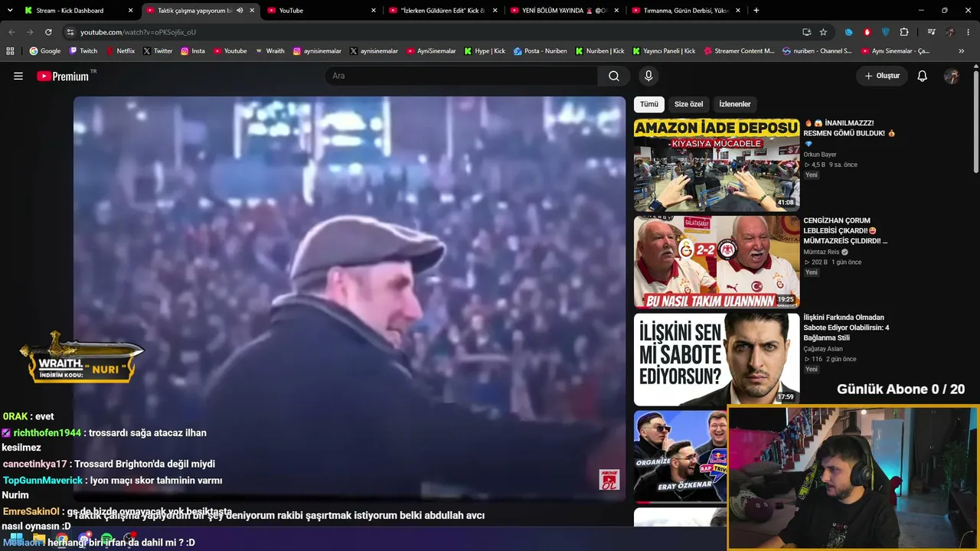Switch to YENİ BÖLÜM YAYINDA tab

click(x=563, y=11)
